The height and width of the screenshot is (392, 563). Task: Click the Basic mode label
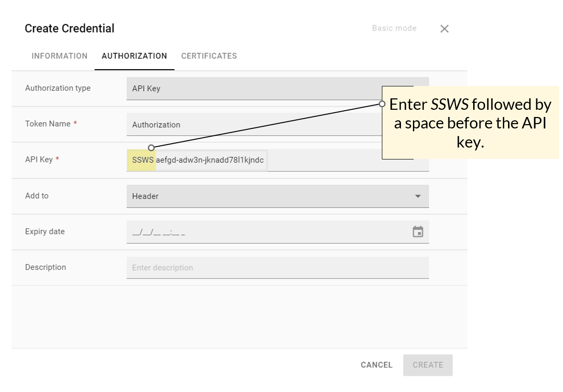pyautogui.click(x=394, y=28)
